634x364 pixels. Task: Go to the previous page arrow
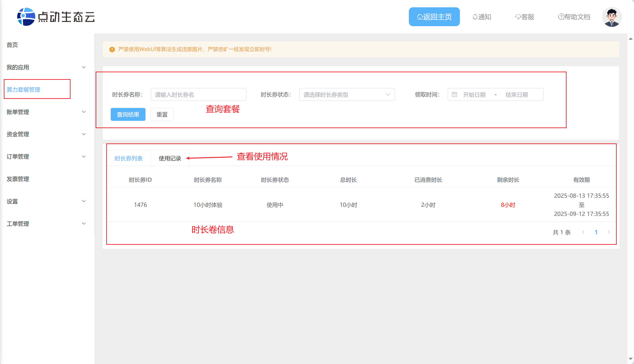coord(583,232)
